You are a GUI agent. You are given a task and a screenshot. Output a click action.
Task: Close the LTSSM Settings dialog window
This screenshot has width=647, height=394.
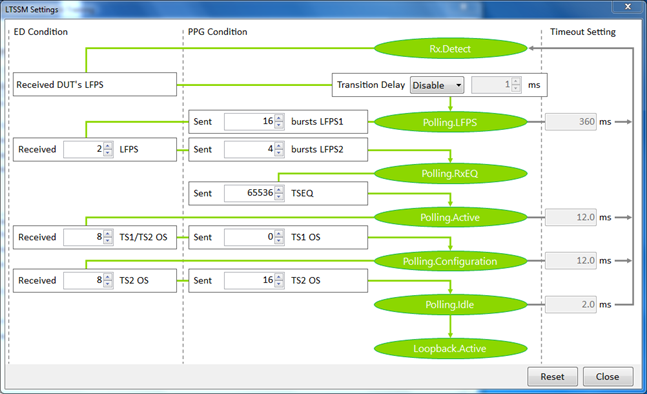[x=628, y=6]
